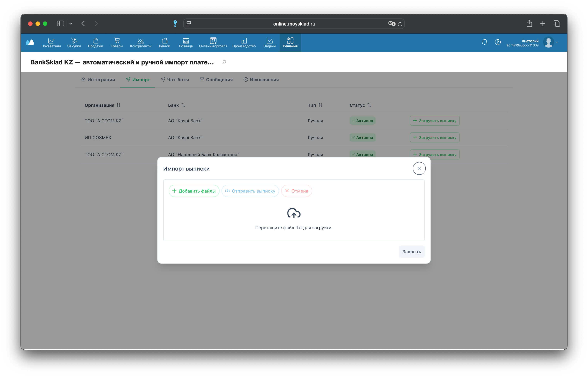Click the user avatar picture
Viewport: 588px width, 377px height.
tap(549, 42)
